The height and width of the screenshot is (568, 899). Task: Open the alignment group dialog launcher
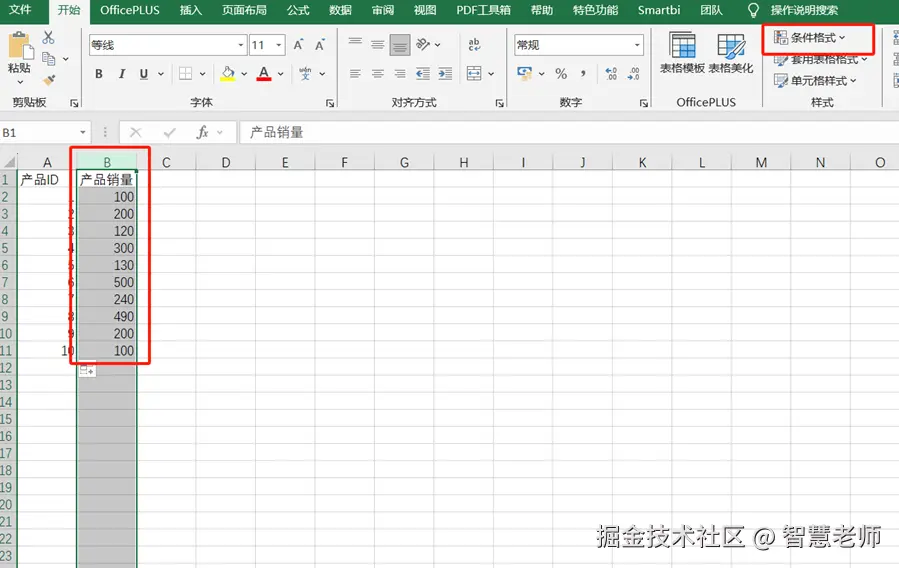click(x=499, y=103)
